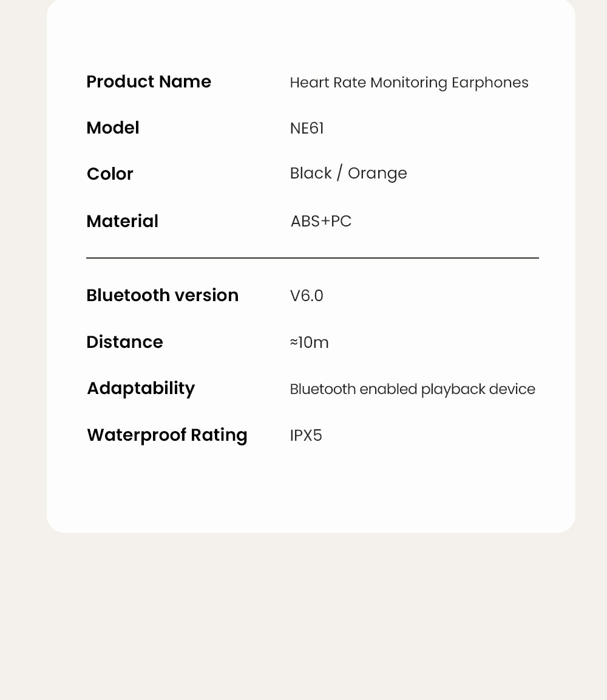This screenshot has width=607, height=700.
Task: Click the "Distance" label
Action: [x=124, y=342]
